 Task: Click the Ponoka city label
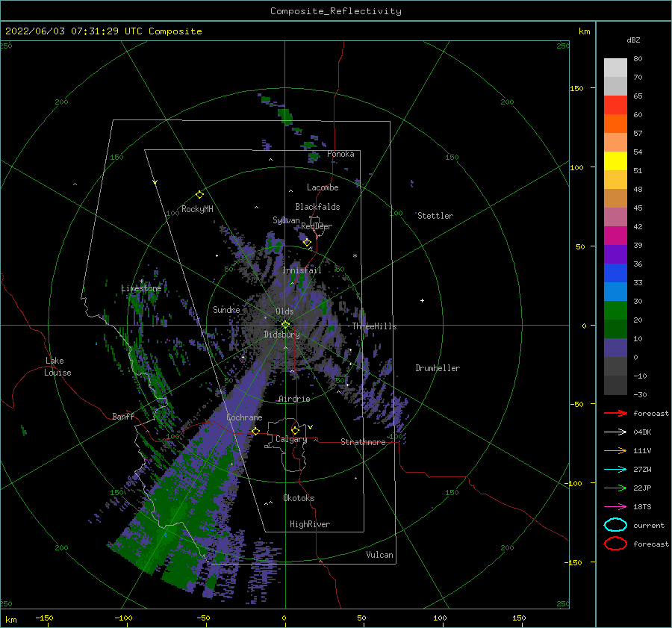[340, 154]
